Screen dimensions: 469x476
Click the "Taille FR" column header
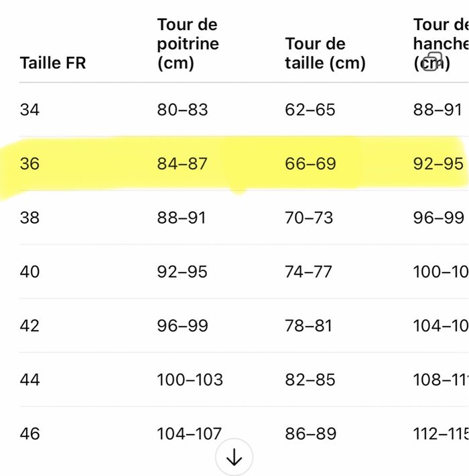click(53, 64)
